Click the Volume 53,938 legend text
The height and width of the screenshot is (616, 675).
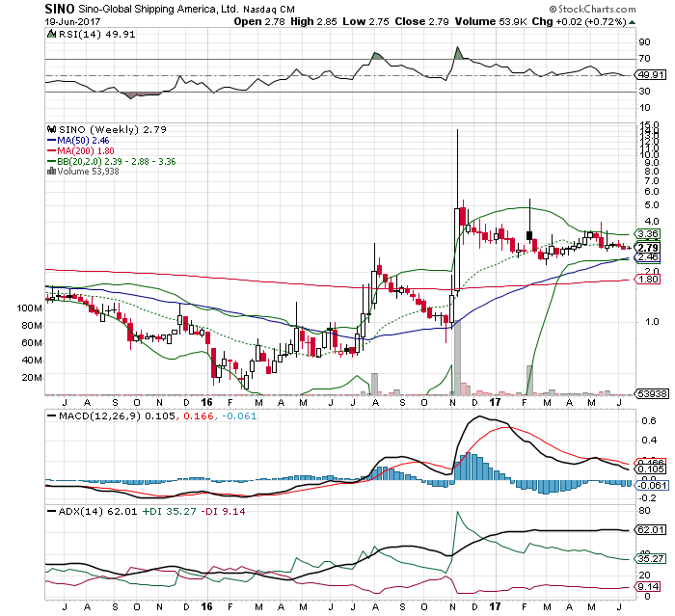[x=88, y=172]
